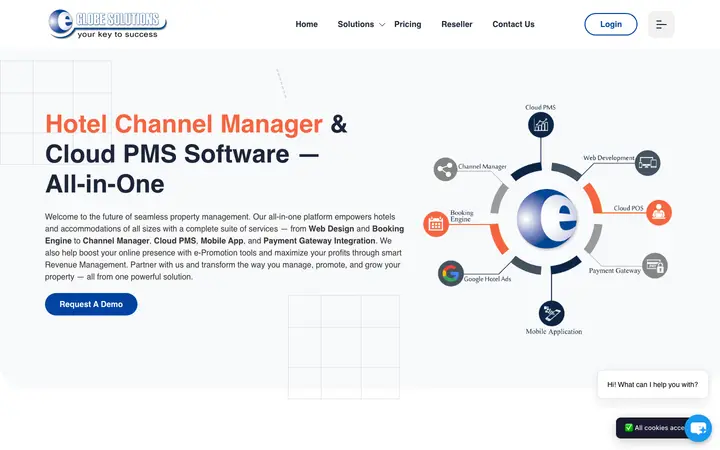The width and height of the screenshot is (720, 450).
Task: Click the e-Globe Solutions logo
Action: pos(107,24)
